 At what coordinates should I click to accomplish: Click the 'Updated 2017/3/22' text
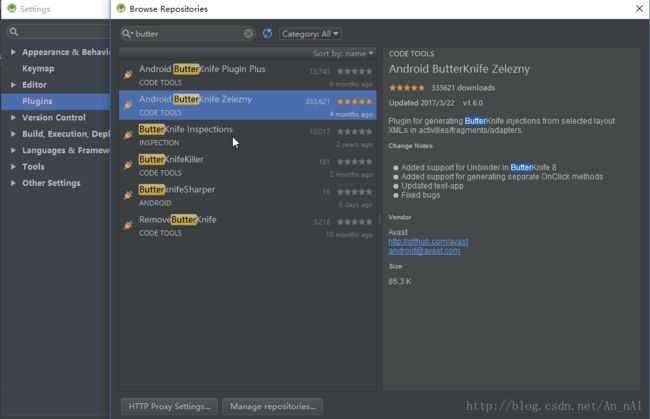pos(422,103)
